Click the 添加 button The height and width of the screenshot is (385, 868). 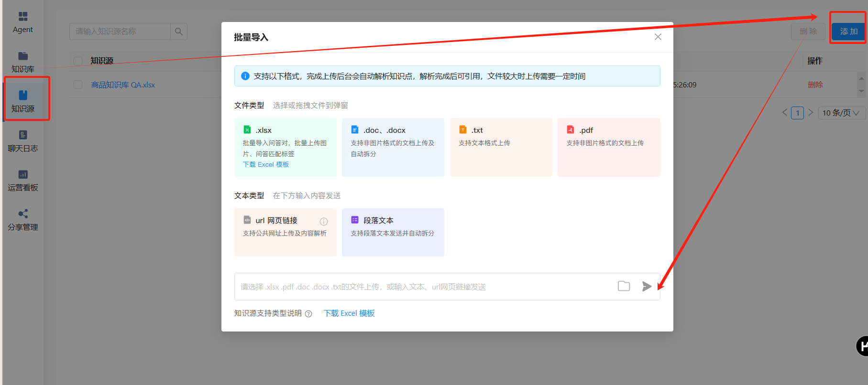click(x=848, y=32)
